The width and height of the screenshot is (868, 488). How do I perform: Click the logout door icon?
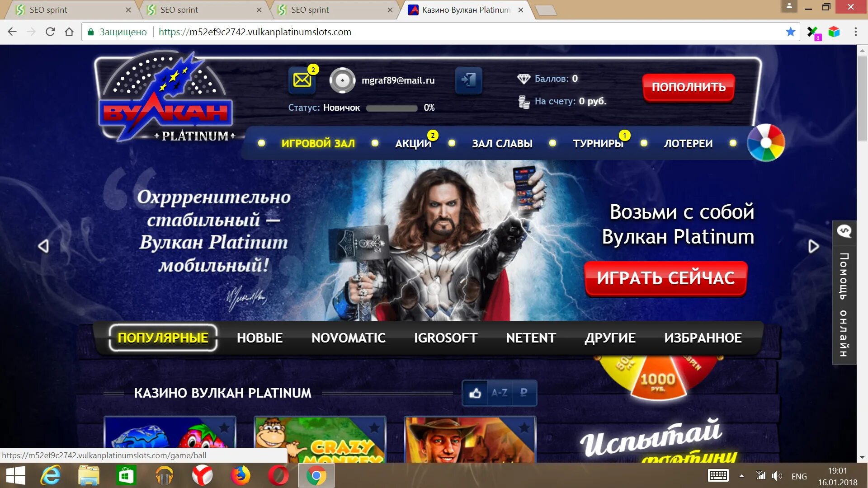click(468, 80)
